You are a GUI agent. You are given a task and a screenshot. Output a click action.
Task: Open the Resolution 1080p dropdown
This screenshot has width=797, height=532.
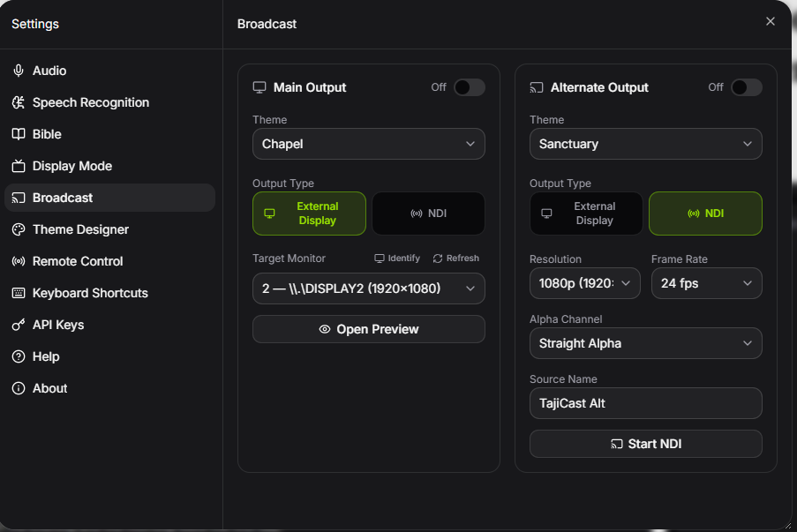coord(585,283)
